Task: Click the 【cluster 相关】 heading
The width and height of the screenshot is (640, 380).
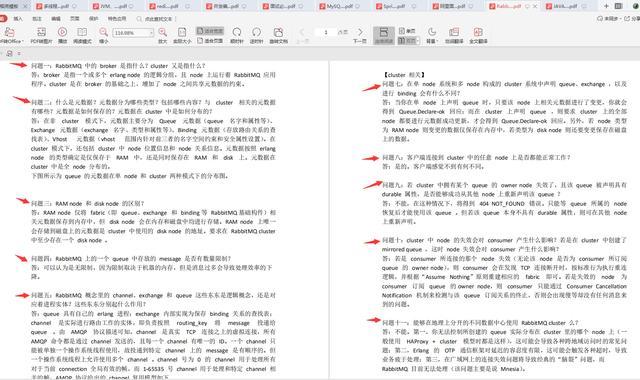Action: pos(404,75)
